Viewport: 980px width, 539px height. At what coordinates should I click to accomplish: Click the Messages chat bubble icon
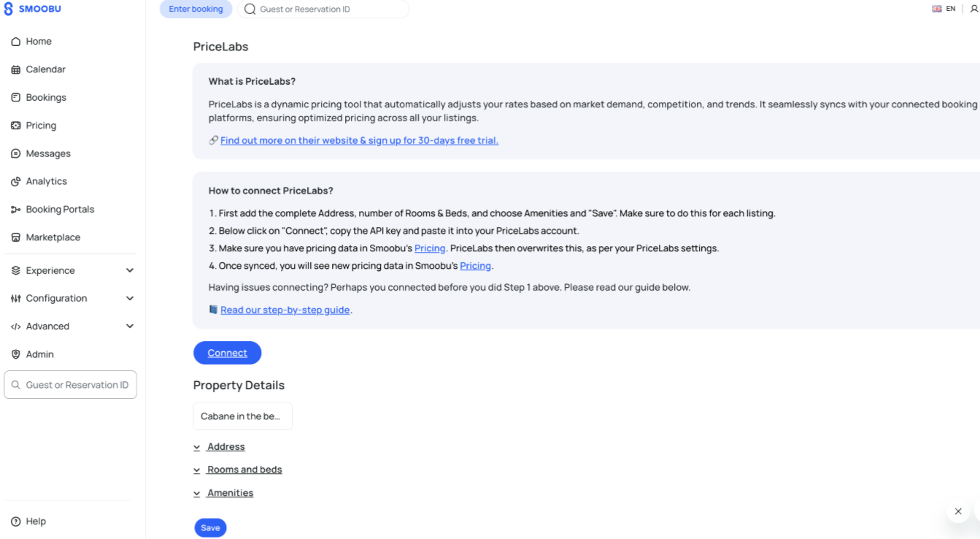pyautogui.click(x=15, y=153)
